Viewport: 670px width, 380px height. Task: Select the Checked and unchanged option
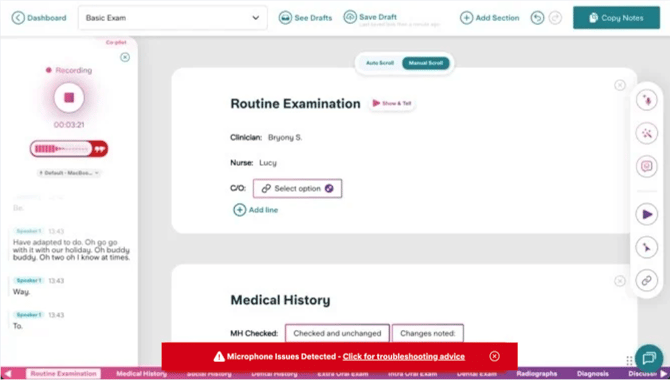(337, 333)
